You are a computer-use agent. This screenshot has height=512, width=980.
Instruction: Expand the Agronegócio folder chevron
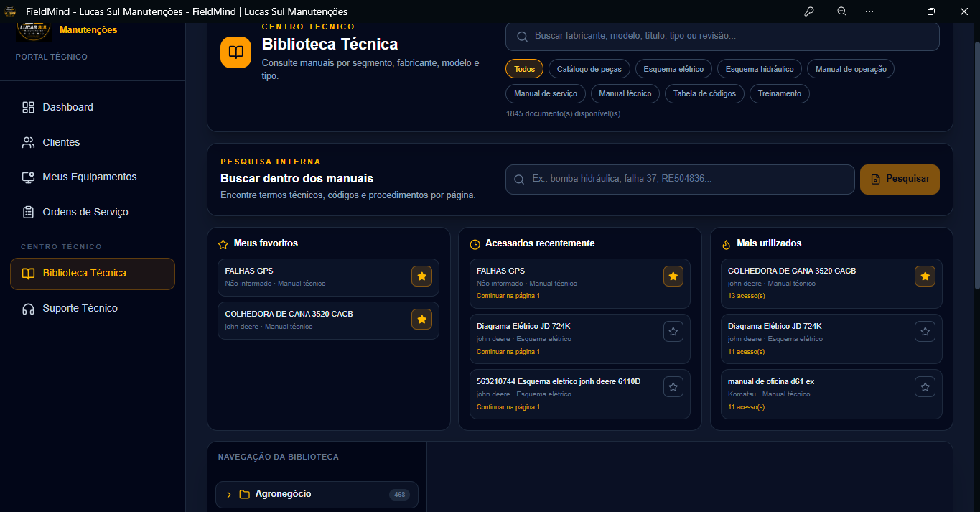[228, 495]
